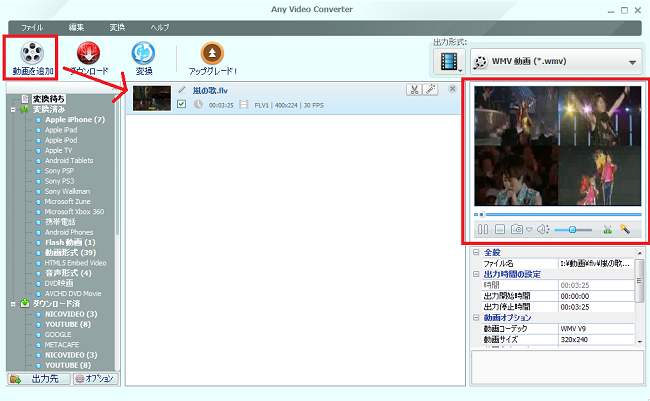Select Microsoft Xbox 360 in the tree

point(74,211)
